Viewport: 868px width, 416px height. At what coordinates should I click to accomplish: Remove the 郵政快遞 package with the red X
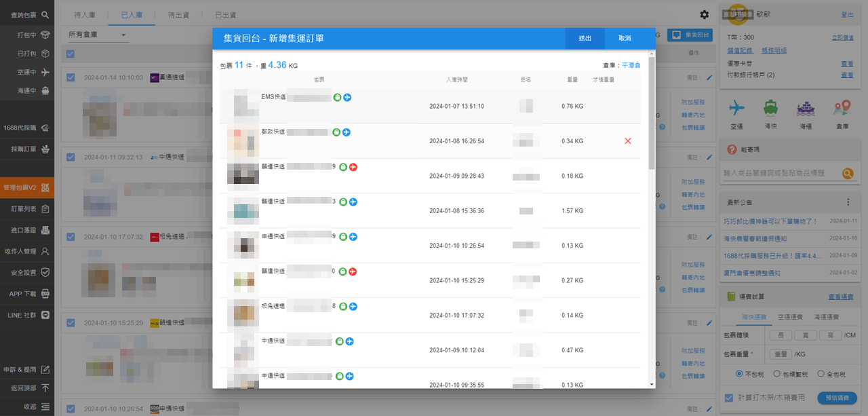[628, 141]
